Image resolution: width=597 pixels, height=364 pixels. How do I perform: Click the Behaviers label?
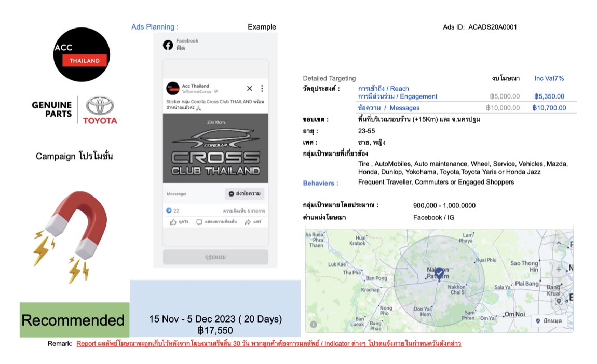coord(321,183)
